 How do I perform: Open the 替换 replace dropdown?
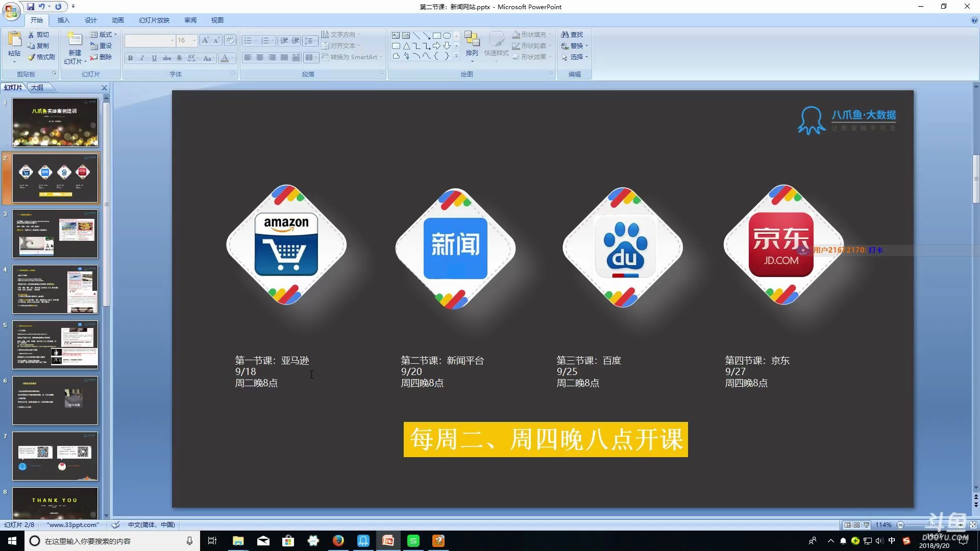(574, 46)
